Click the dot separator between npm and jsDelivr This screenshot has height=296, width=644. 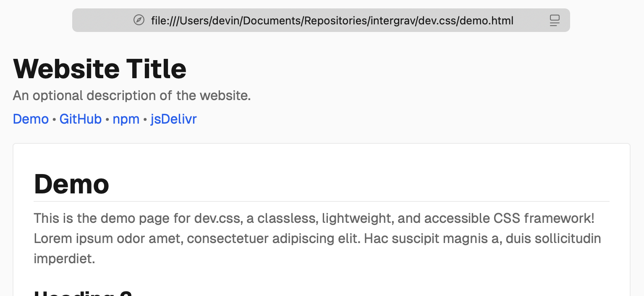coord(145,119)
